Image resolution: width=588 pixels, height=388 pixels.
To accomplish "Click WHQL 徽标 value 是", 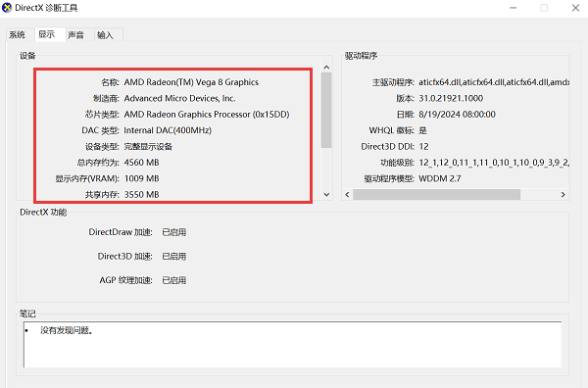I will pyautogui.click(x=423, y=130).
